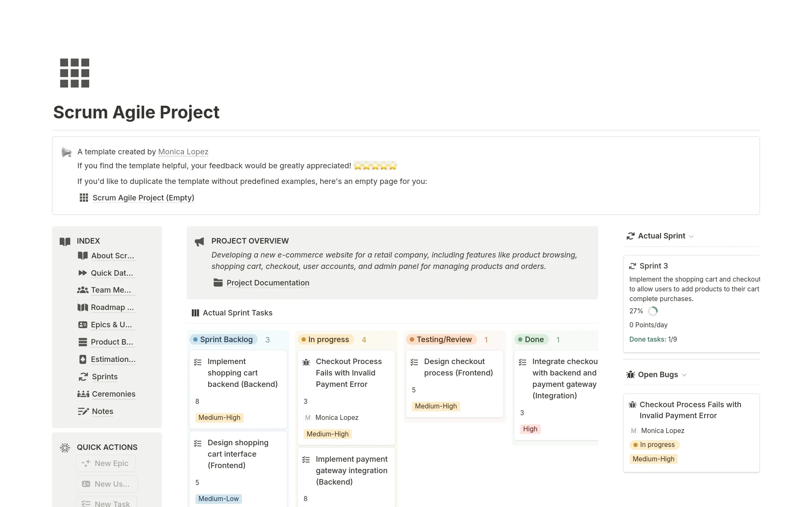The height and width of the screenshot is (507, 812).
Task: Open the Scrum Agile Project (Empty) link
Action: [x=143, y=197]
